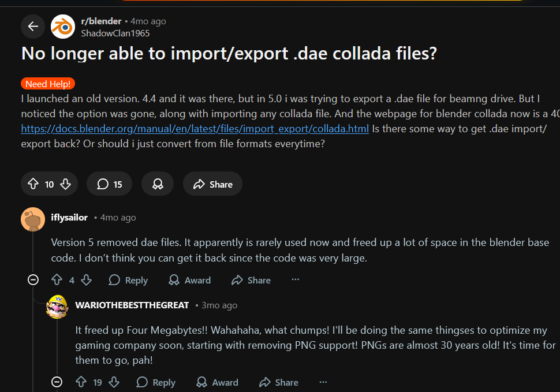560x392 pixels.
Task: Select the Need Help! post flair
Action: pos(48,84)
